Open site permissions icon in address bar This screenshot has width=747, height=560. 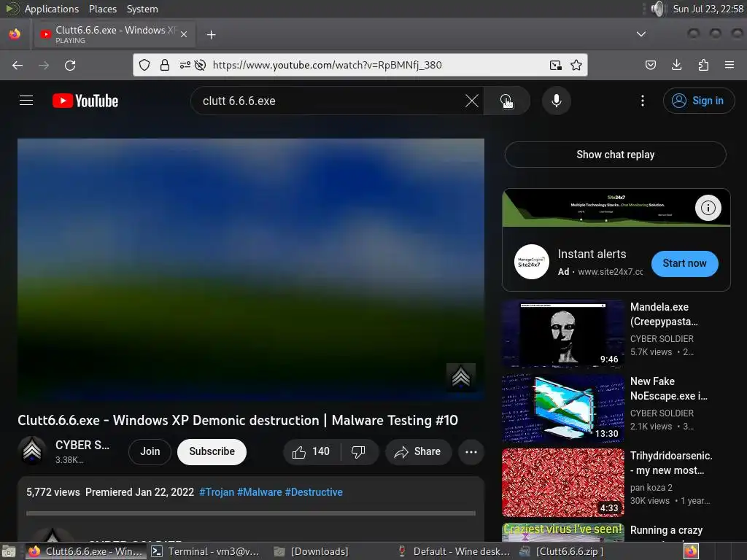(x=185, y=65)
